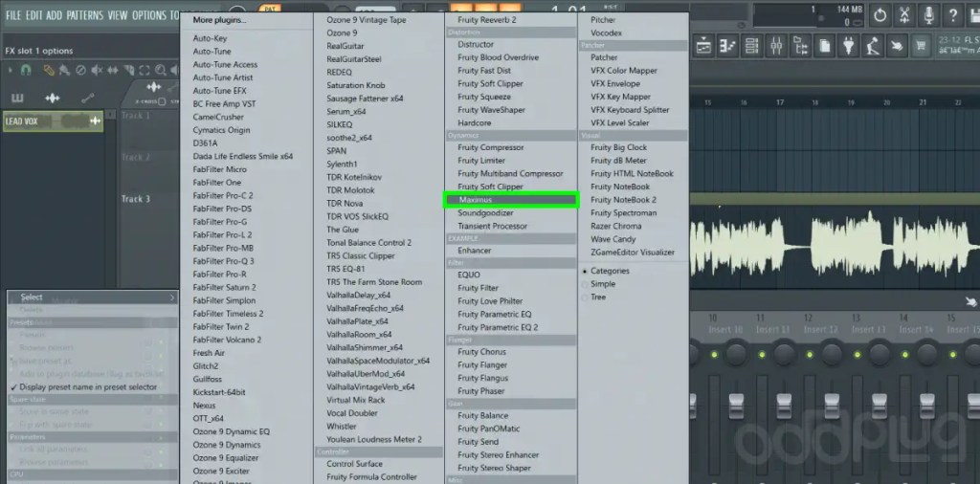Toggle the green LED on Insert 10

pos(714,355)
